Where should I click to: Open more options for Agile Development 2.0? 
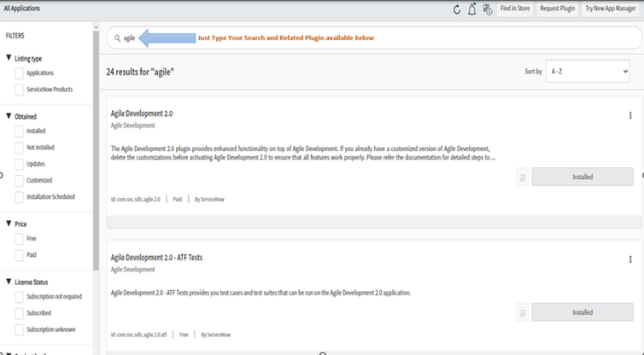click(630, 115)
